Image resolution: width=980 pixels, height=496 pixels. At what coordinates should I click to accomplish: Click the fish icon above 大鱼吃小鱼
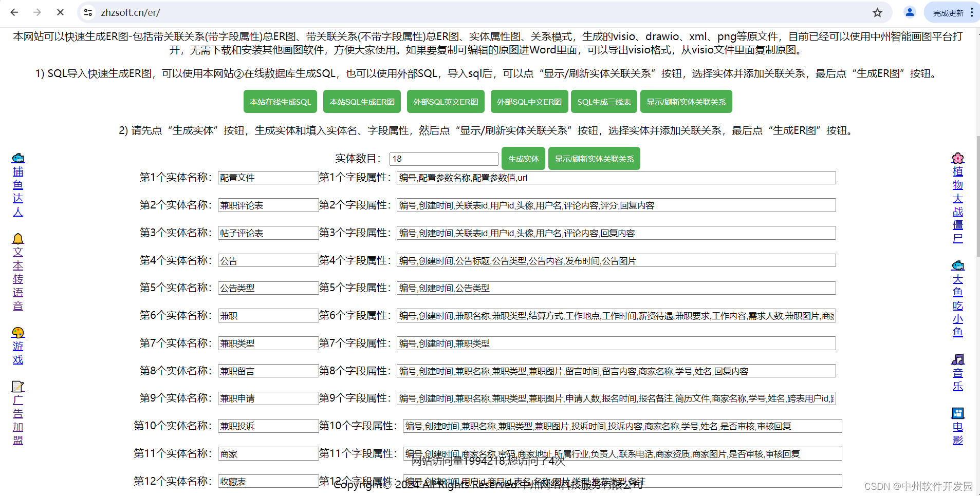958,265
